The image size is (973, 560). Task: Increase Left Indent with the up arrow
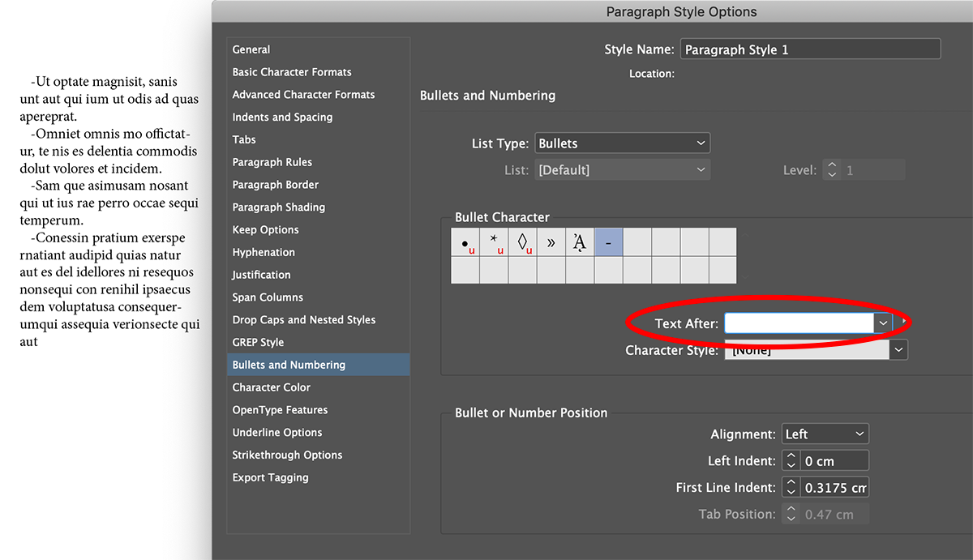(x=791, y=455)
